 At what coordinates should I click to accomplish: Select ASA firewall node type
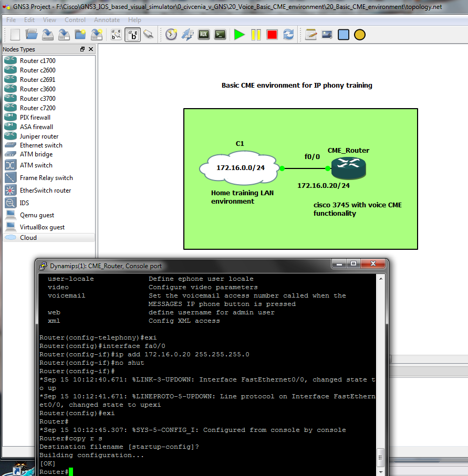[x=49, y=127]
